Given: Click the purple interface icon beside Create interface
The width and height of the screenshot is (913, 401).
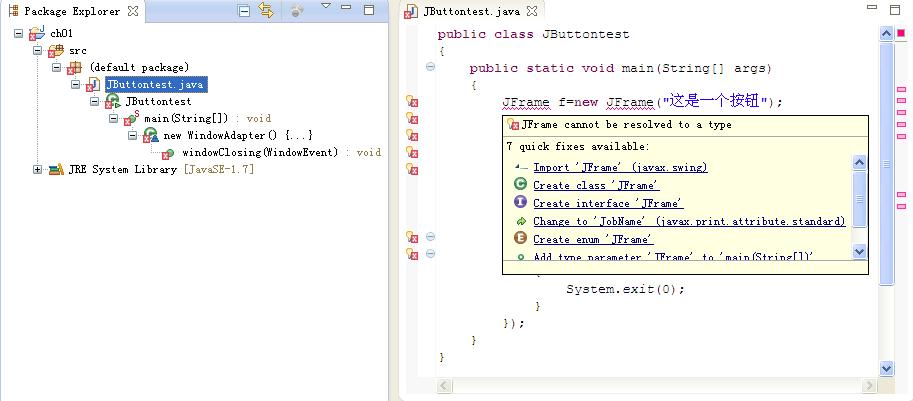Looking at the screenshot, I should (521, 203).
